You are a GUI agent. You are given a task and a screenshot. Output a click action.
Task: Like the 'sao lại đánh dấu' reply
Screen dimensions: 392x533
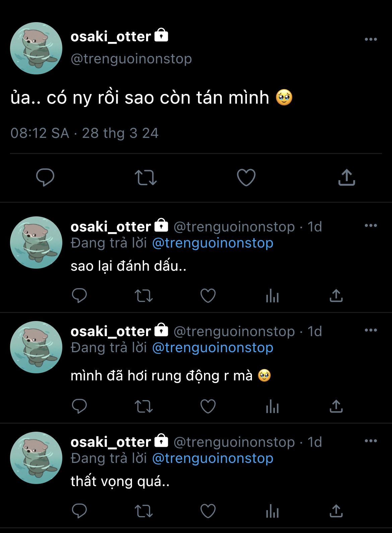(x=208, y=296)
